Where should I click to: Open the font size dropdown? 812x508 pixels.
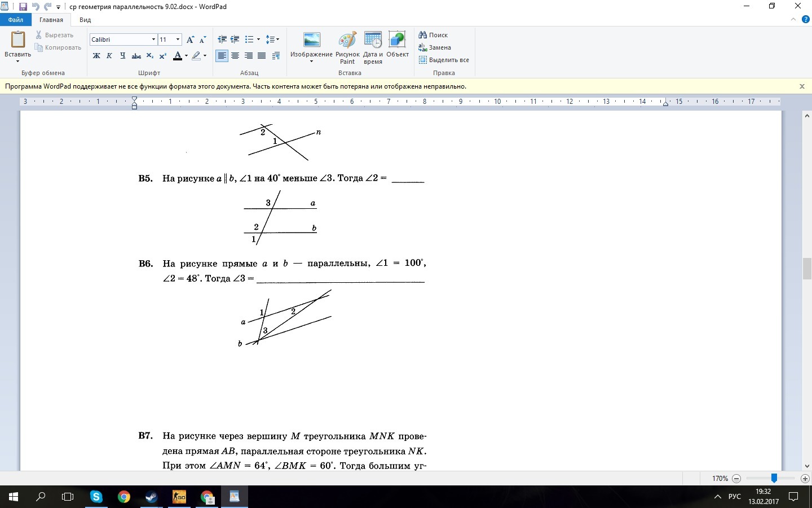pos(178,40)
